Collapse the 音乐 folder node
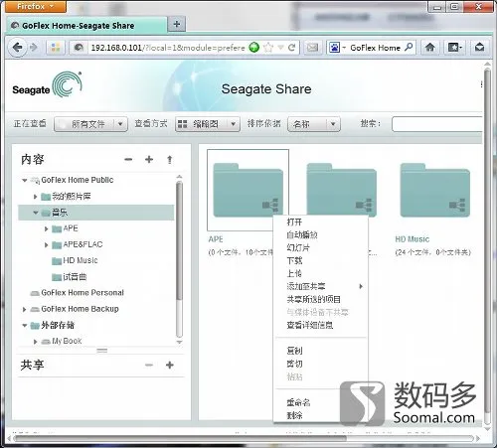This screenshot has height=448, width=497. (x=36, y=213)
